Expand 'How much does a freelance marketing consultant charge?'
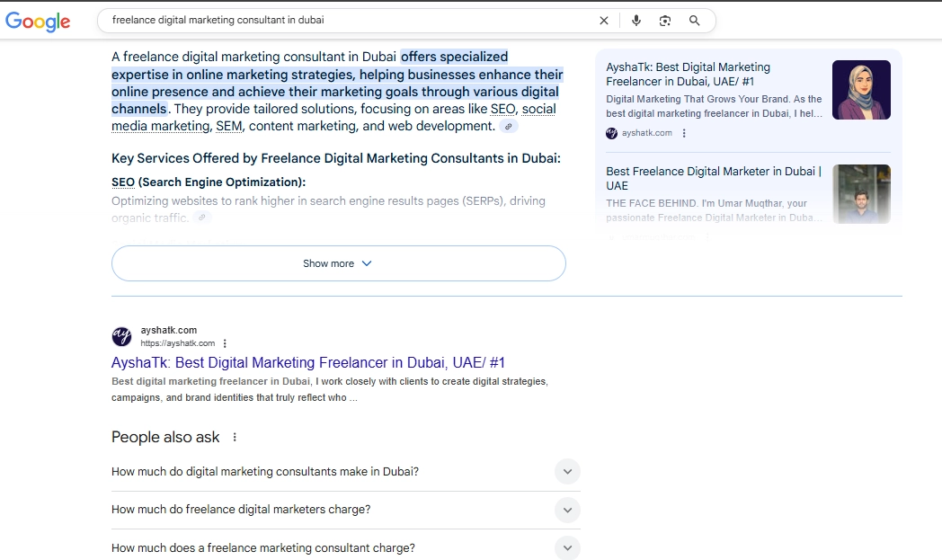942x560 pixels. [x=345, y=548]
